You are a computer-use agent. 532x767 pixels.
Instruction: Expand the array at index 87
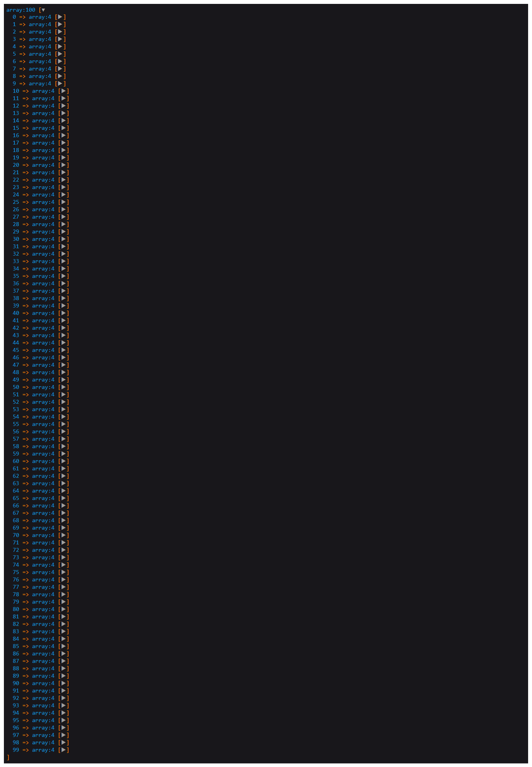pyautogui.click(x=63, y=661)
